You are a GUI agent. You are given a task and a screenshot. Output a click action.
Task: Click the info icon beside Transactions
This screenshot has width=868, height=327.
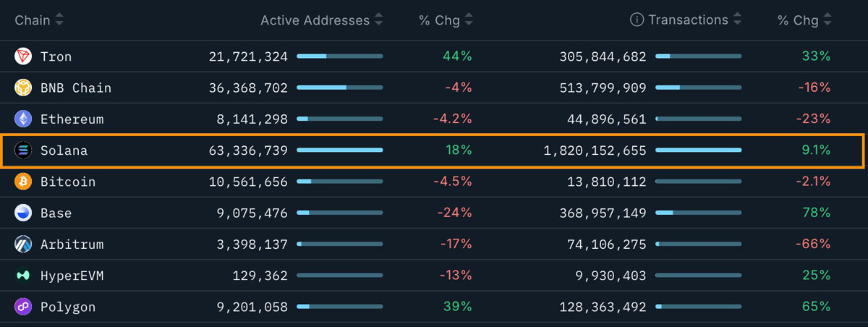(x=637, y=20)
